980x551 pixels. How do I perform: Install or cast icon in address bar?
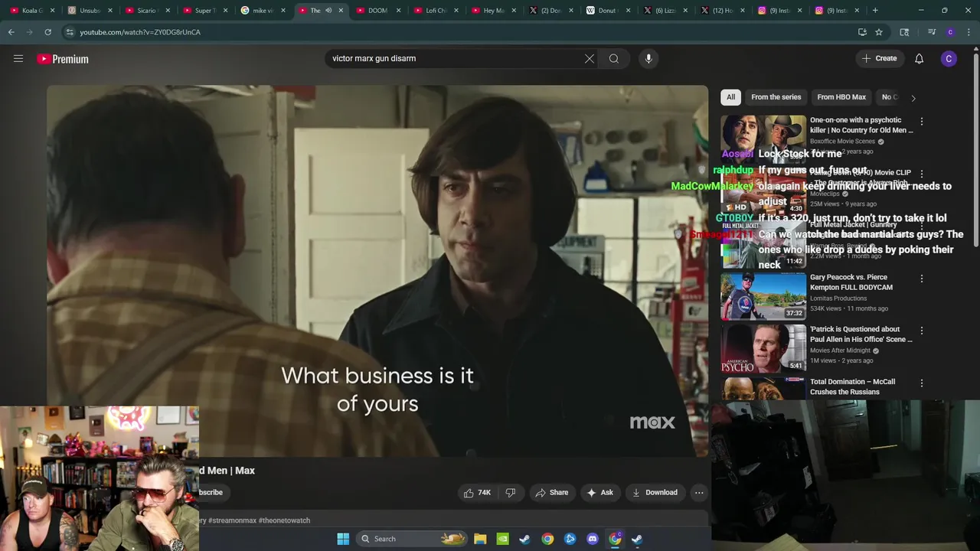862,32
